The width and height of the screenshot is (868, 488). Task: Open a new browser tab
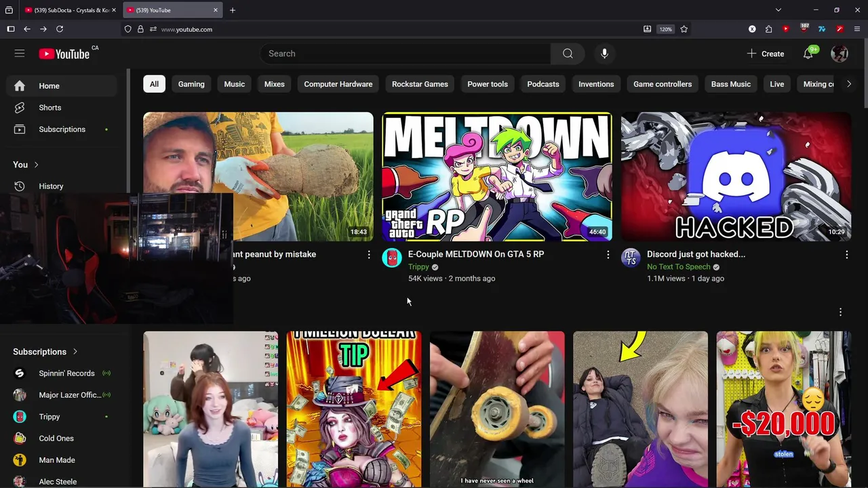(x=233, y=10)
